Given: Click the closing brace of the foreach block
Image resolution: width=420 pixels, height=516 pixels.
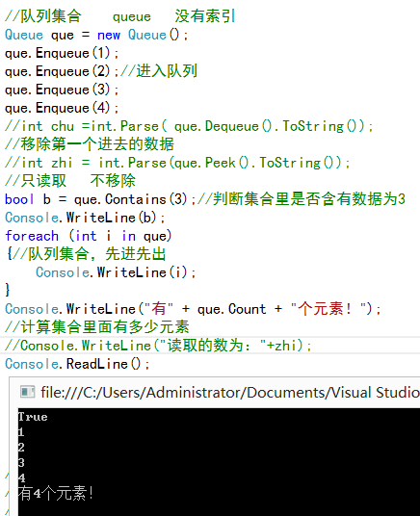Looking at the screenshot, I should pyautogui.click(x=8, y=290).
